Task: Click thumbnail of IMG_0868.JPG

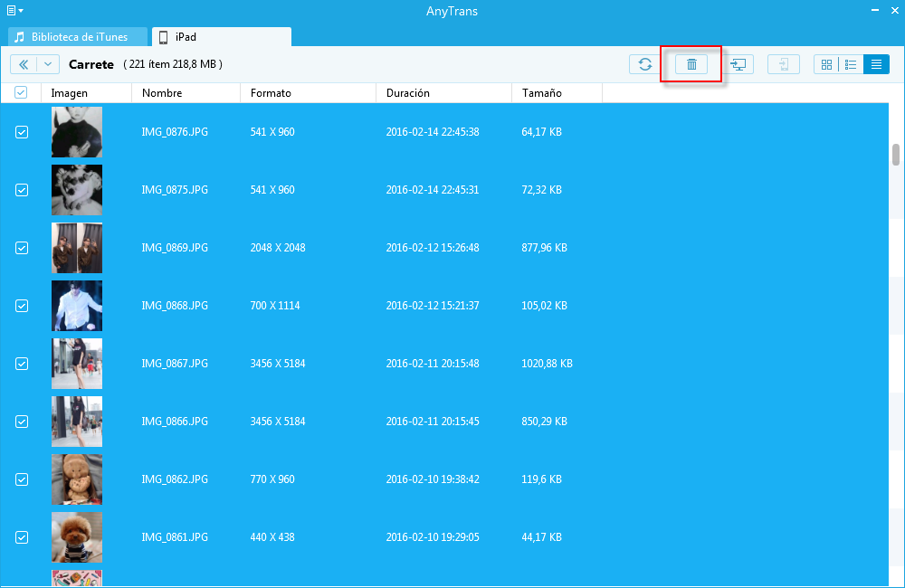Action: (x=77, y=306)
